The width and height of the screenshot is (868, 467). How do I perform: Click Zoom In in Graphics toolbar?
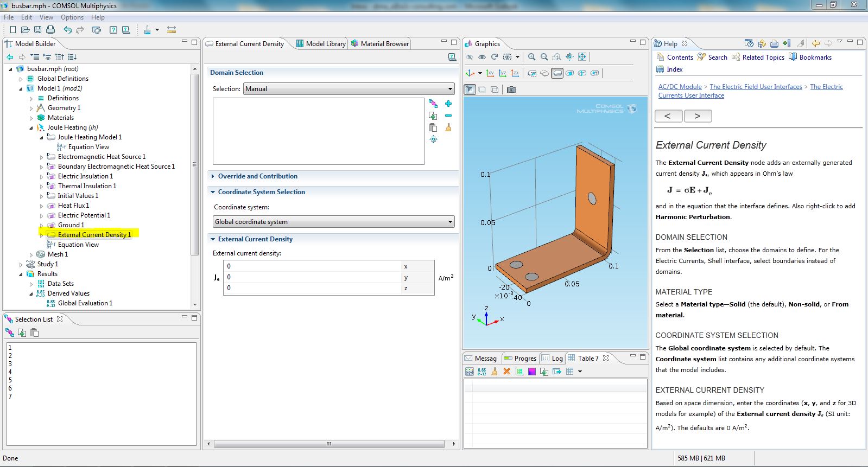531,57
